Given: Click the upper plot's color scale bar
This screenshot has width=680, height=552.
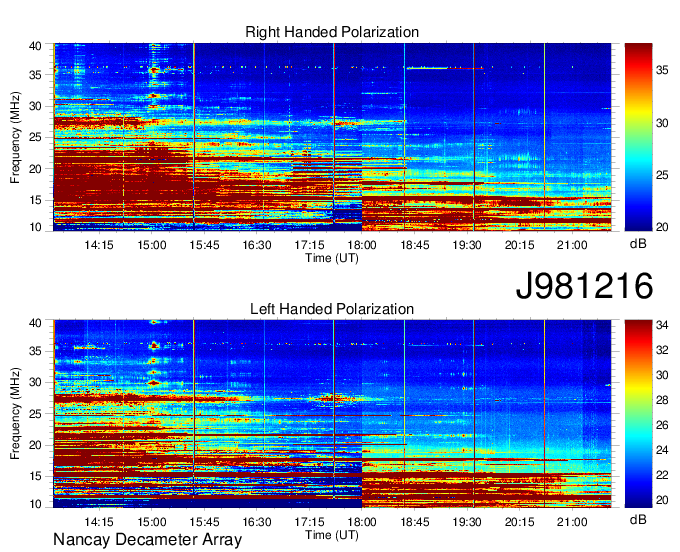Looking at the screenshot, I should point(638,137).
